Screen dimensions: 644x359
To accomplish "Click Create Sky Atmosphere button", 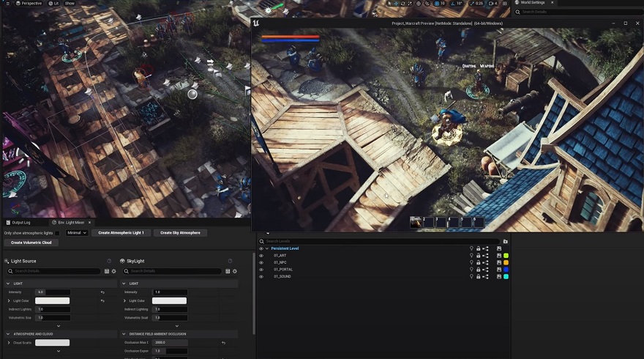I will pos(180,233).
